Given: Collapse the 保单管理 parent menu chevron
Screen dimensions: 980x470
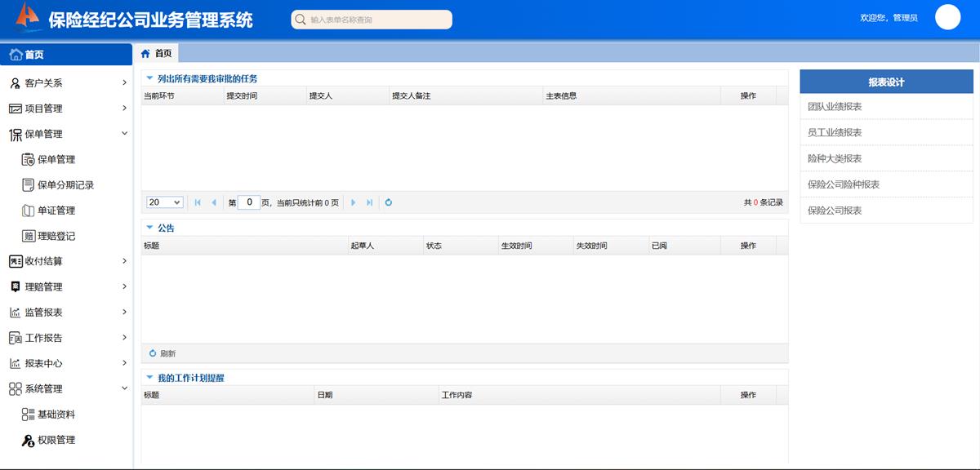Looking at the screenshot, I should click(124, 134).
